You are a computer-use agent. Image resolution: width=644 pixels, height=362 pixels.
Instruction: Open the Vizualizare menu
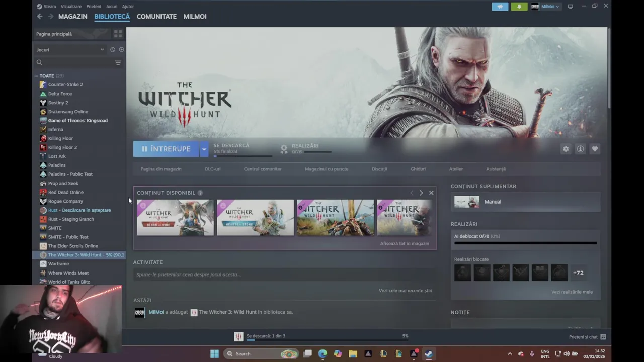click(x=71, y=7)
